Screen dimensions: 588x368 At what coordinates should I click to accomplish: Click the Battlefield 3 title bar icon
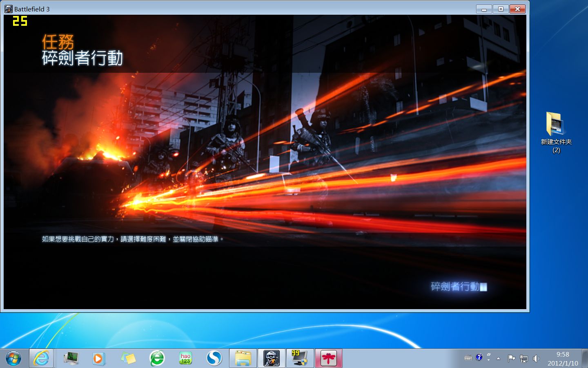(8, 9)
